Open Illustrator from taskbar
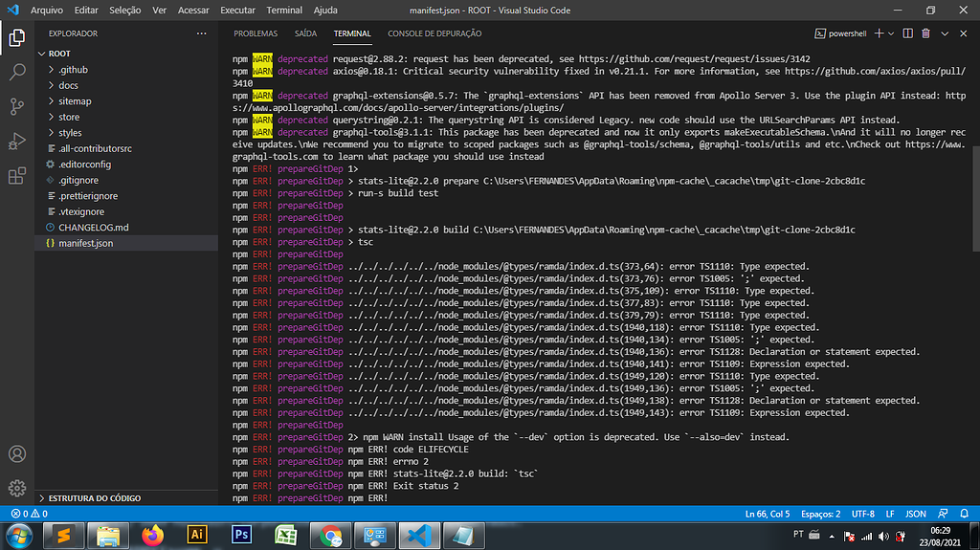980x550 pixels. pos(197,536)
